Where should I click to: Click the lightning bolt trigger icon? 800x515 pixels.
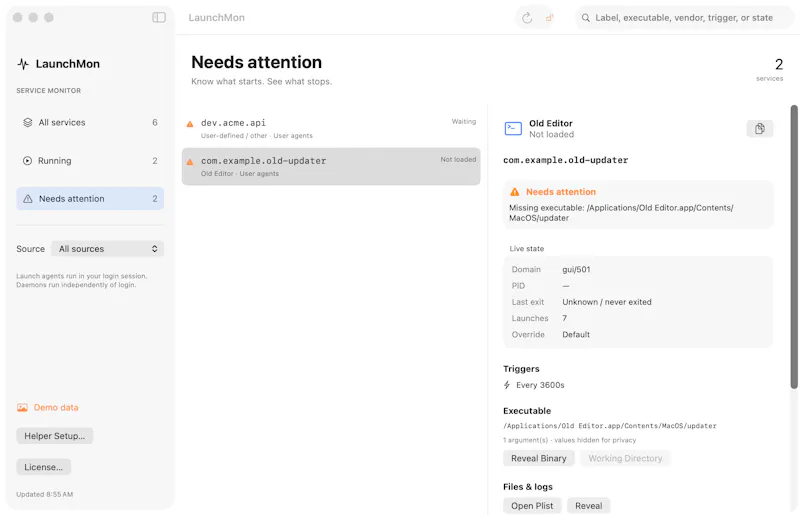point(507,385)
